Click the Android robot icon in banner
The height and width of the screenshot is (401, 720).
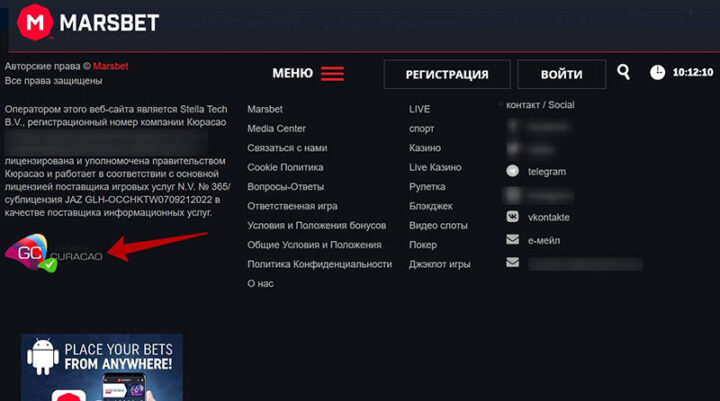pyautogui.click(x=43, y=357)
